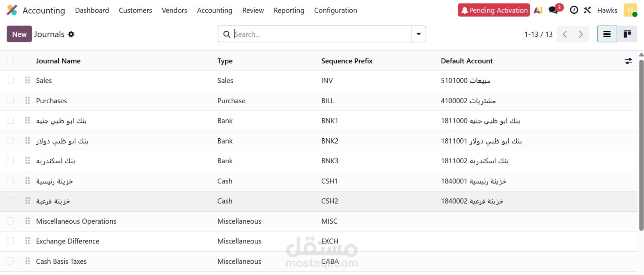Click the New journal button

[19, 34]
